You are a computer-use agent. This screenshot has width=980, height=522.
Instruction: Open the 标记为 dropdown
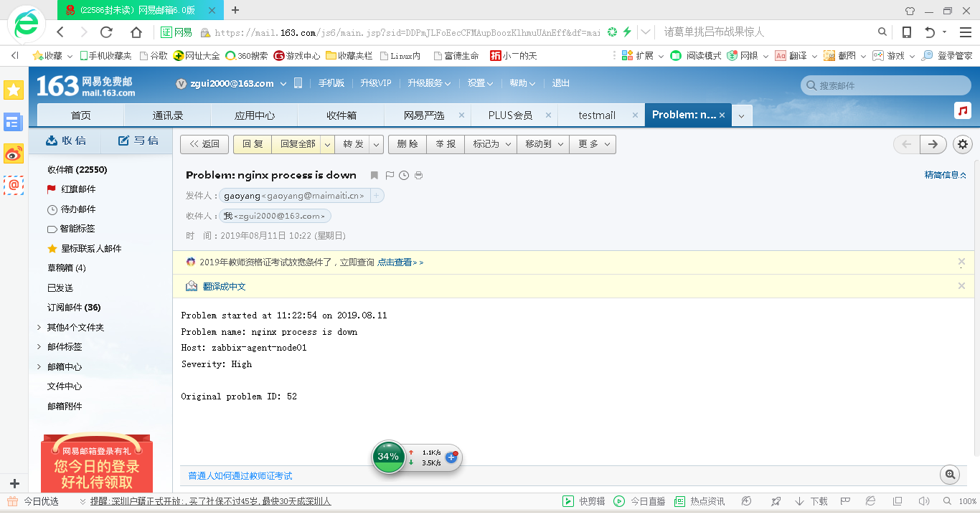click(x=491, y=144)
